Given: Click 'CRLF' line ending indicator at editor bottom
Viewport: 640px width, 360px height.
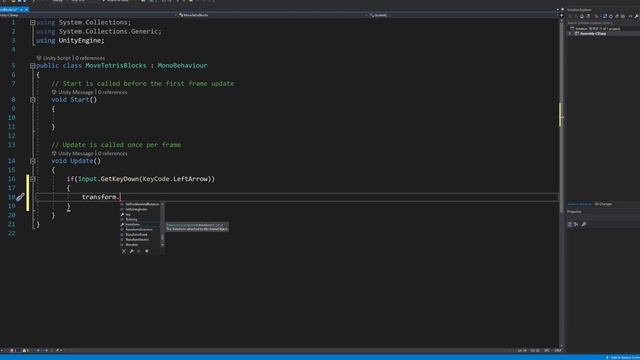Looking at the screenshot, I should tap(558, 350).
